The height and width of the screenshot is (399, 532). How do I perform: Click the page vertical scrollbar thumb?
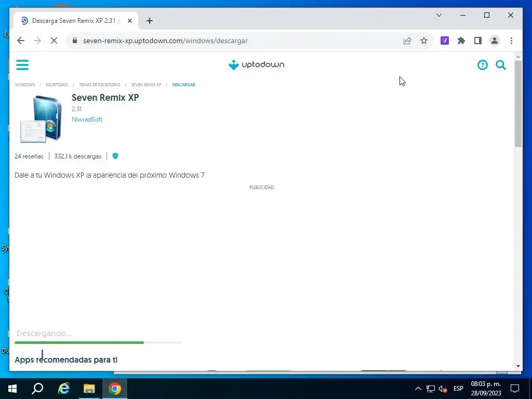click(x=518, y=103)
